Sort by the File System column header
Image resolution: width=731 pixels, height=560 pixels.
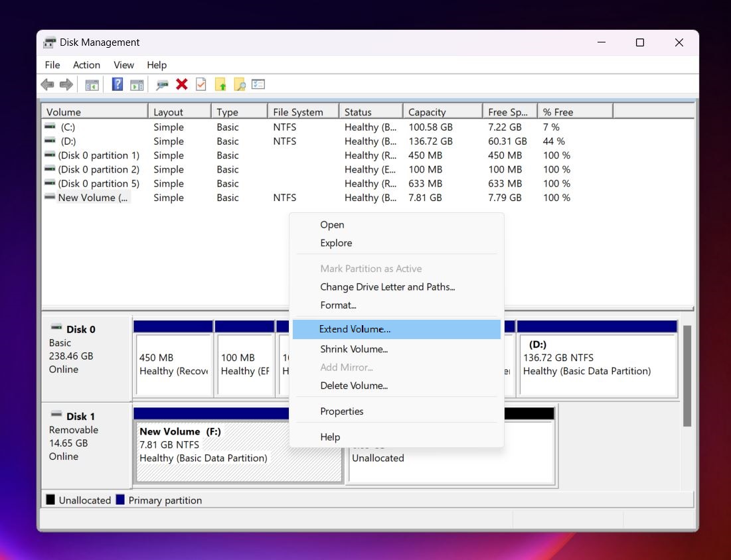[303, 112]
